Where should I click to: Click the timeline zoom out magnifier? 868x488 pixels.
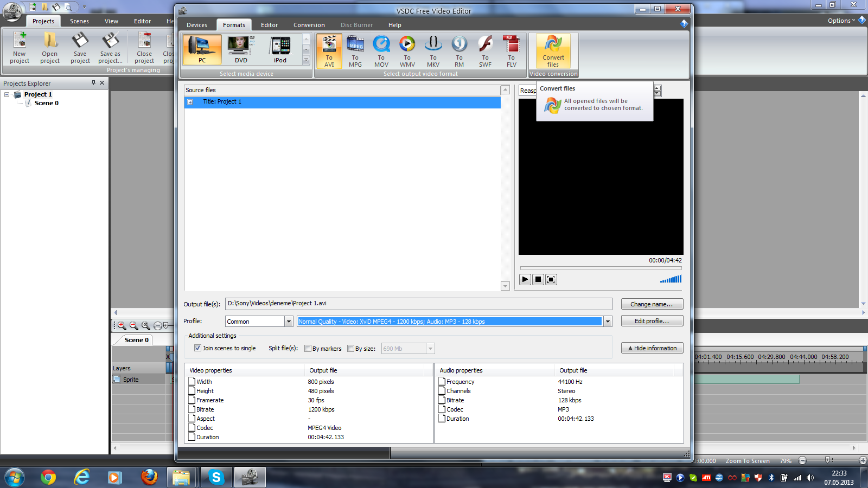(x=134, y=325)
